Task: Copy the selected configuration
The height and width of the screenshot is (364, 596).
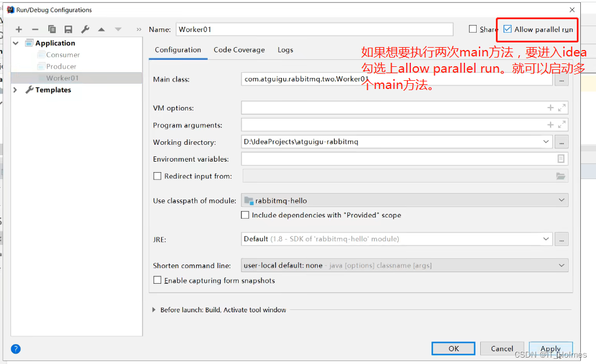Action: coord(52,29)
